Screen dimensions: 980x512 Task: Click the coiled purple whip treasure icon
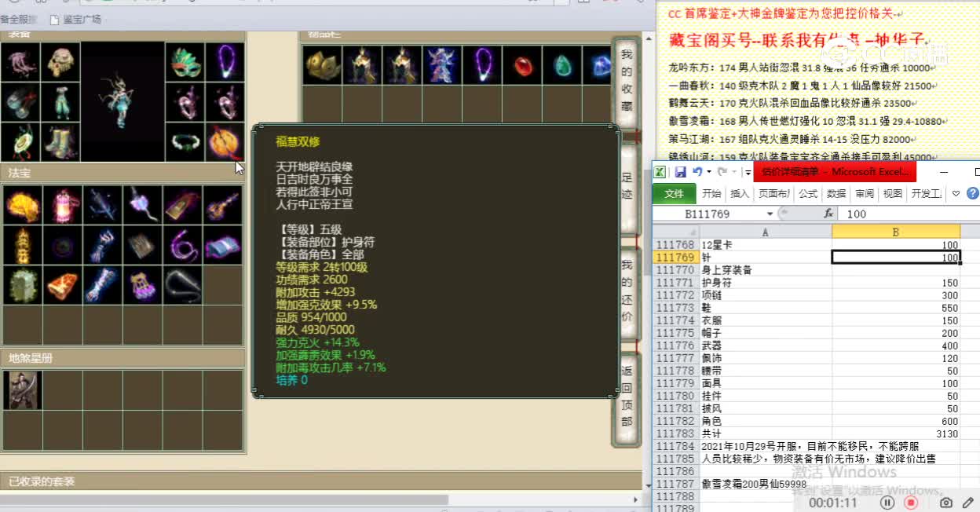[x=183, y=245]
